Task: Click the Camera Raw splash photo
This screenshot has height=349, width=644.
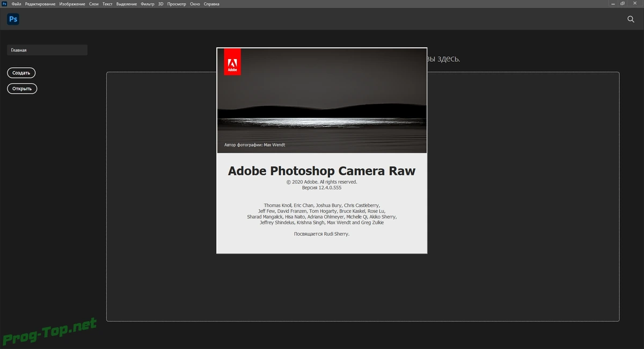Action: point(322,100)
